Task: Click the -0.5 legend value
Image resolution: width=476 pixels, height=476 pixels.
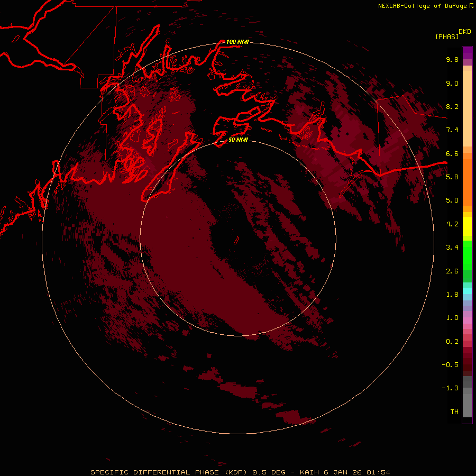Action: [x=450, y=365]
